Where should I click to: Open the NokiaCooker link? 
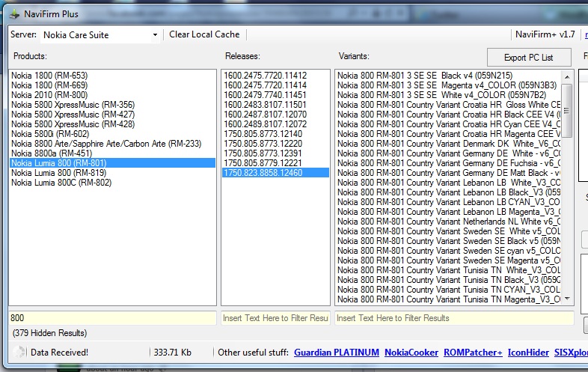411,353
